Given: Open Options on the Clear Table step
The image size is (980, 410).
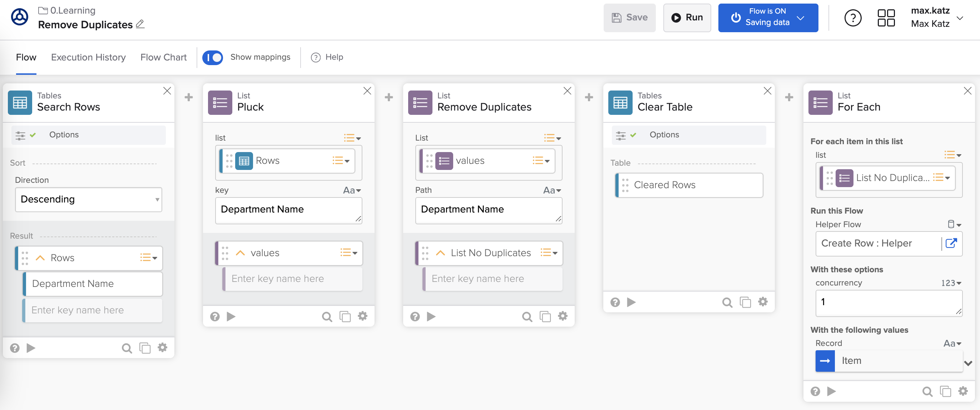Looking at the screenshot, I should [664, 135].
